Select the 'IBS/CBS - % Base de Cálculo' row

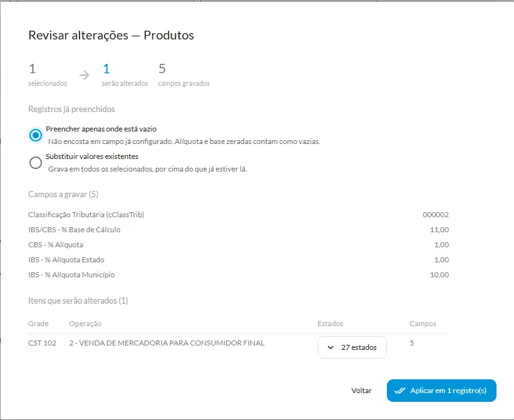pyautogui.click(x=239, y=230)
